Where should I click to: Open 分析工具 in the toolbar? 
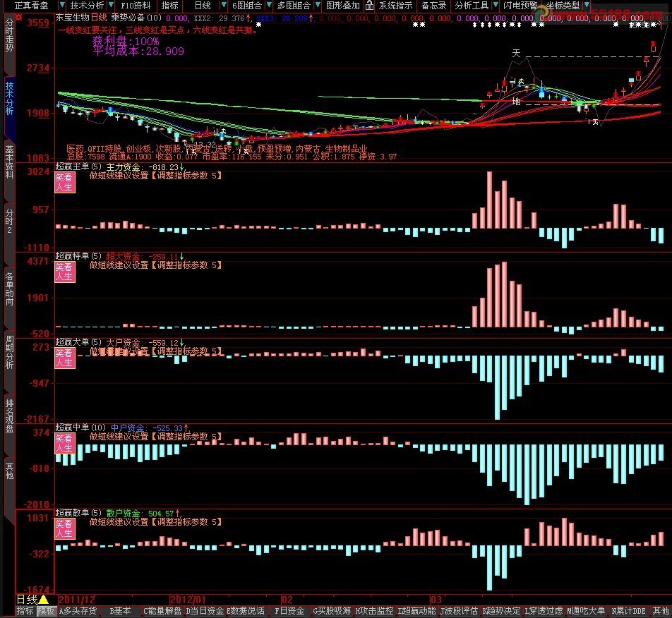tap(472, 6)
